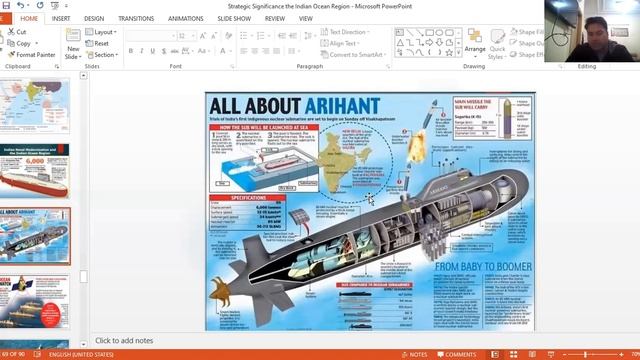Decrease list indent level
Screen dimensions: 640x360
click(x=282, y=36)
